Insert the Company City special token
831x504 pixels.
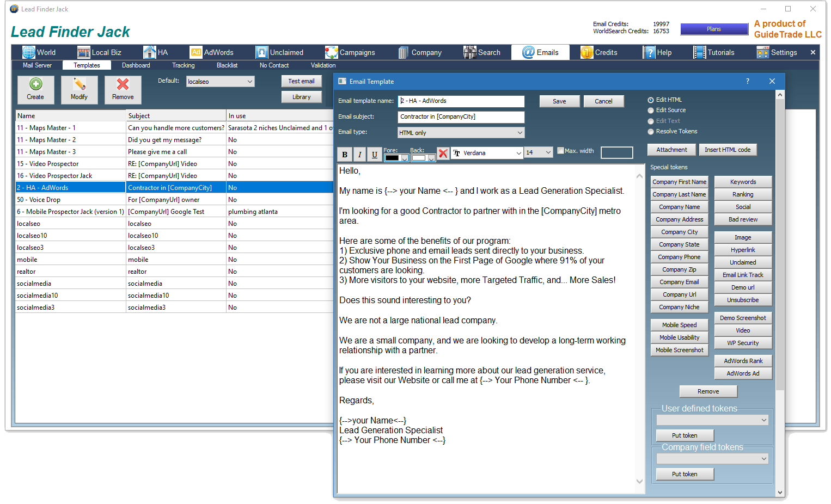coord(679,232)
